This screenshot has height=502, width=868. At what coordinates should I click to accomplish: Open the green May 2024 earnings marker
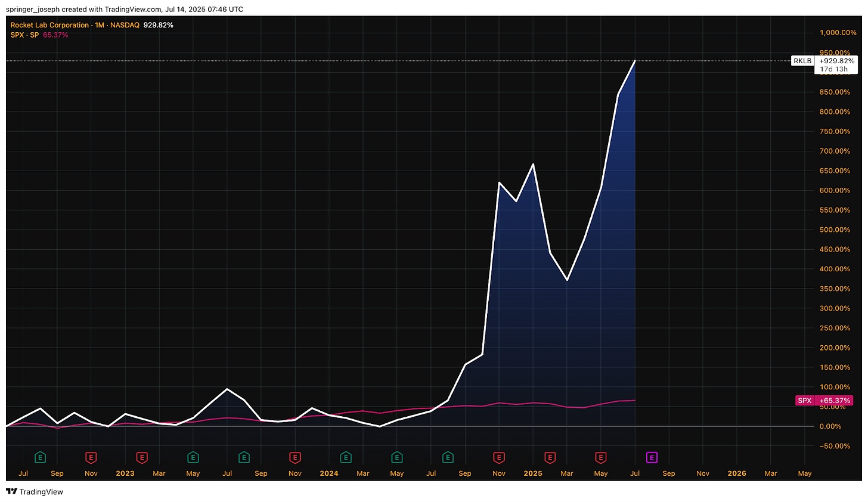[397, 458]
